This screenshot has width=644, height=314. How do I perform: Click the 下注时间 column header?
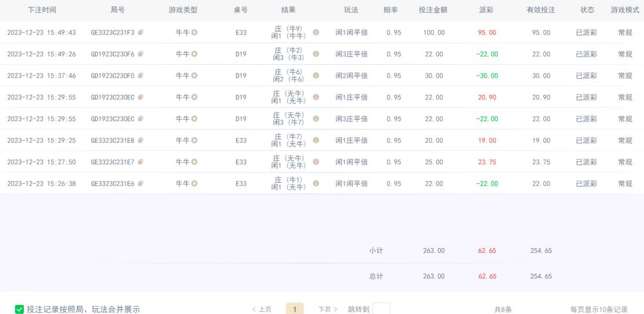[42, 10]
